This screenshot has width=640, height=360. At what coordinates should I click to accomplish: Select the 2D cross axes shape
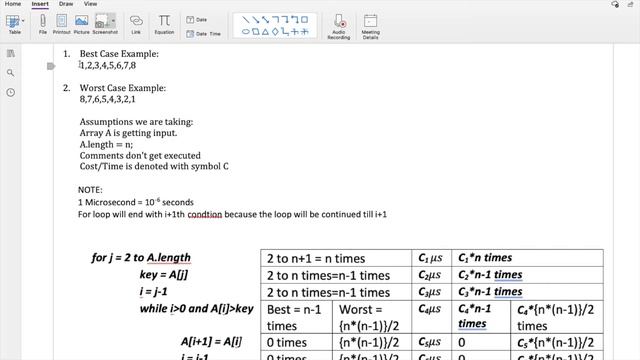(295, 31)
